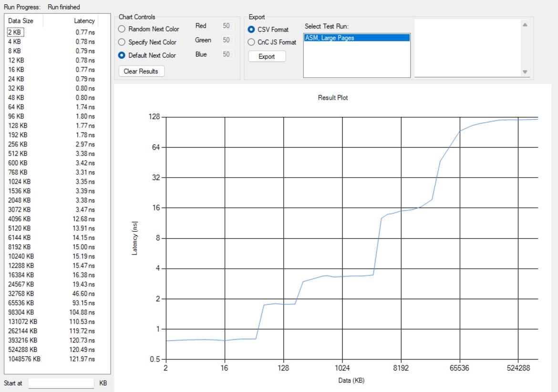This screenshot has height=392, width=558.
Task: Select the 6144 KB row
Action: click(x=52, y=237)
